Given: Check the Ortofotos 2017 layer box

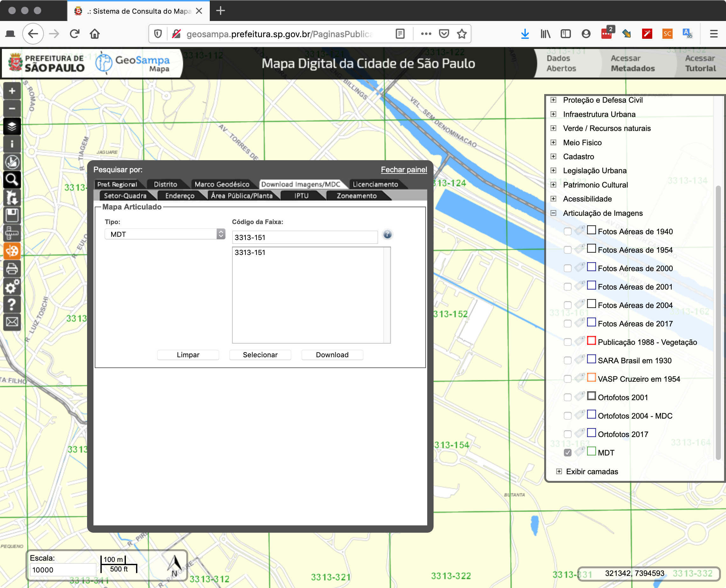Looking at the screenshot, I should click(x=568, y=434).
